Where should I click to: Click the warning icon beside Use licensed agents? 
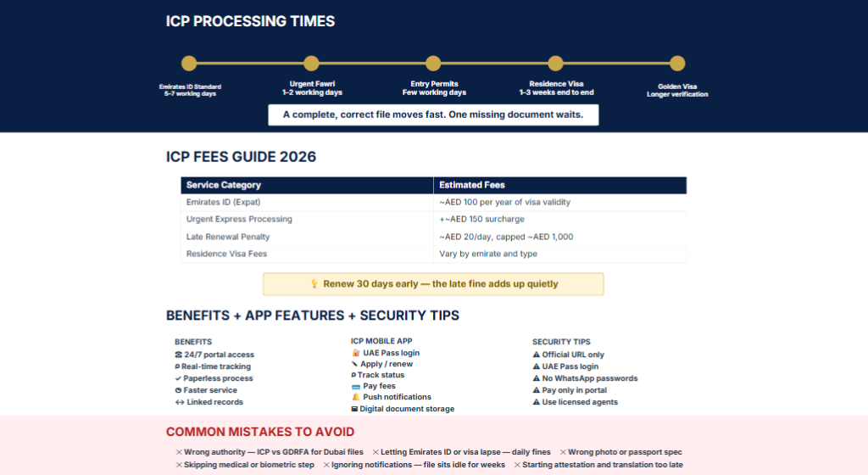[x=536, y=402]
